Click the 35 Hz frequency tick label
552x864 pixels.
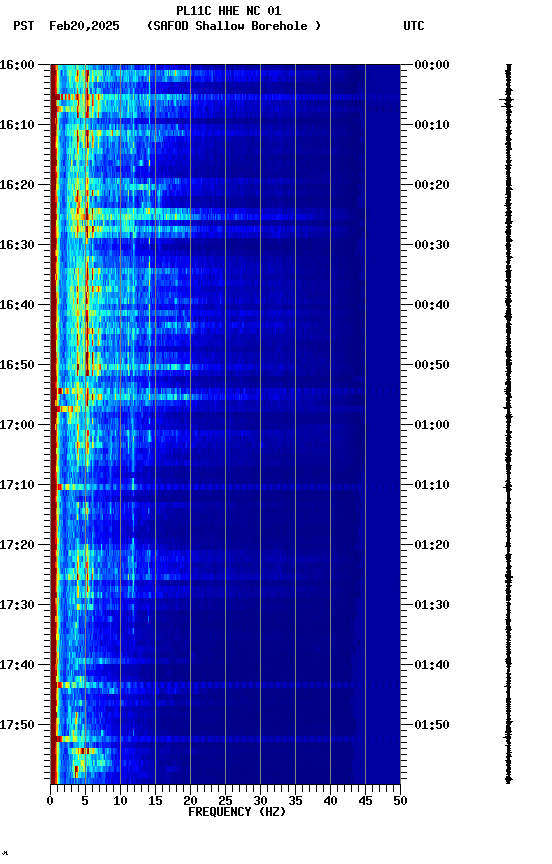coord(295,801)
